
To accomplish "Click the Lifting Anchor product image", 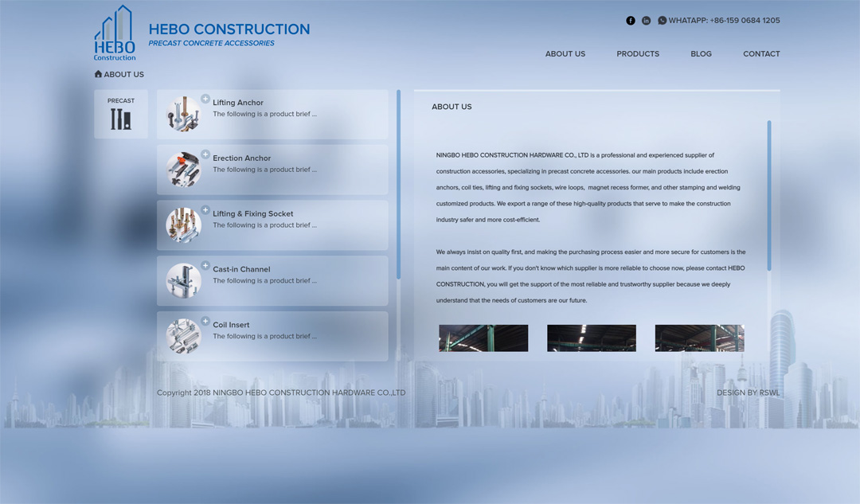I will click(x=183, y=115).
